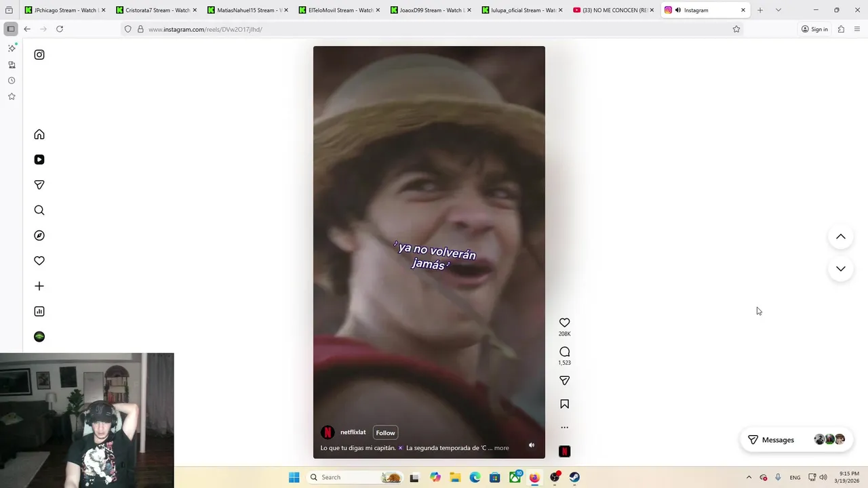The width and height of the screenshot is (868, 488).
Task: Click the netflixlat profile picture
Action: click(328, 432)
